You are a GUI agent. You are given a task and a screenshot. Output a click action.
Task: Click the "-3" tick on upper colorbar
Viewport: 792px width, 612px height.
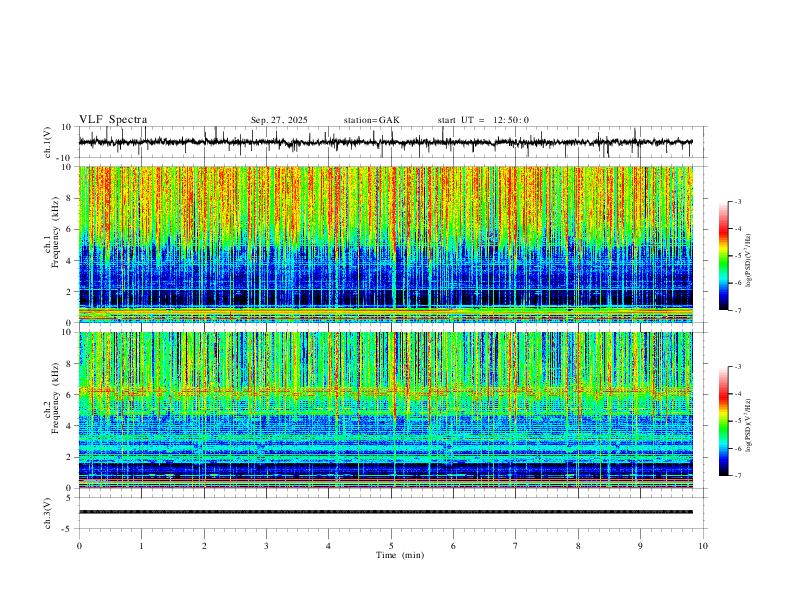click(738, 201)
